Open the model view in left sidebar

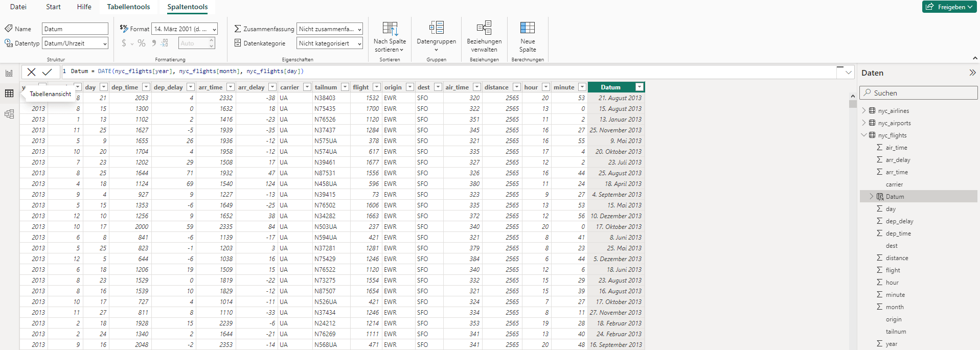tap(9, 114)
